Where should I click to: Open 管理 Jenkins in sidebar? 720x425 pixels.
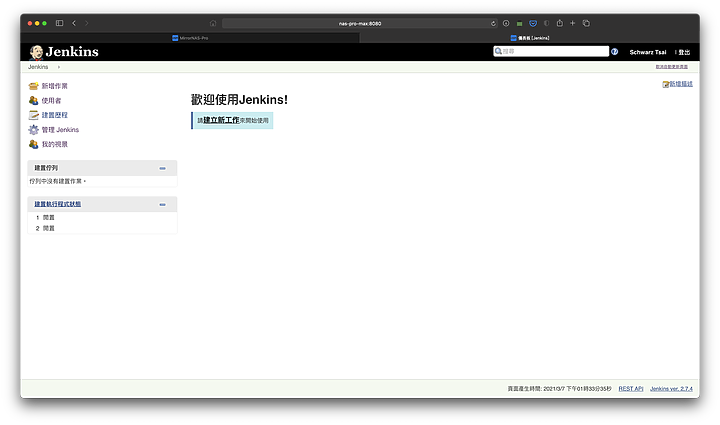pyautogui.click(x=60, y=130)
